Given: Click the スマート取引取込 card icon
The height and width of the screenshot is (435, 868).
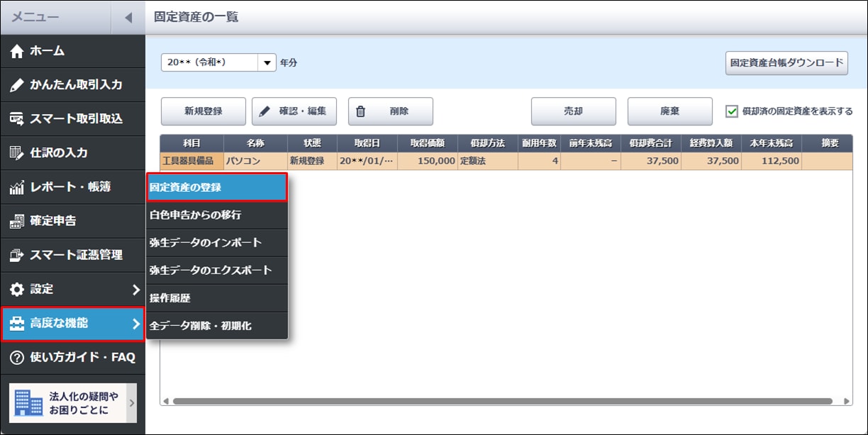Looking at the screenshot, I should pos(18,119).
